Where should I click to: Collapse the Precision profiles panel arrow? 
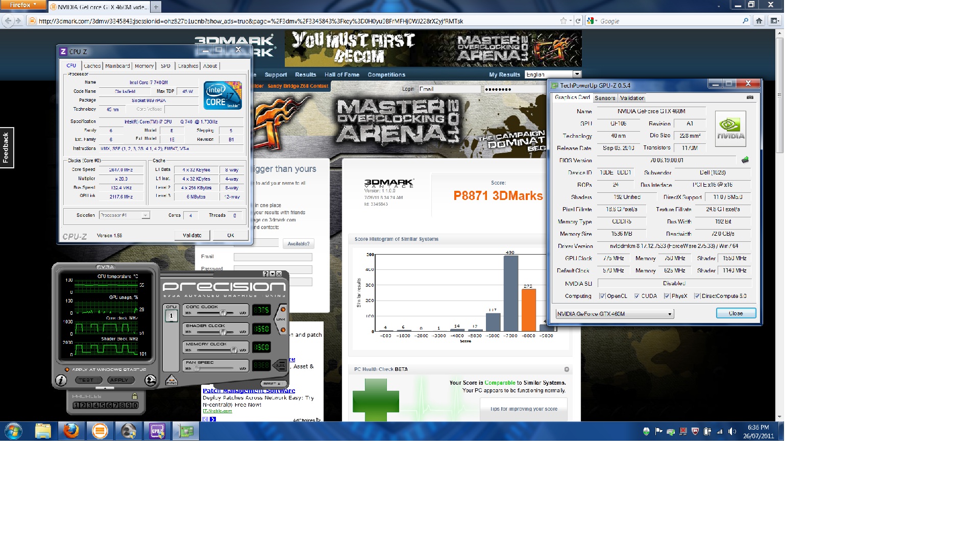tap(105, 389)
